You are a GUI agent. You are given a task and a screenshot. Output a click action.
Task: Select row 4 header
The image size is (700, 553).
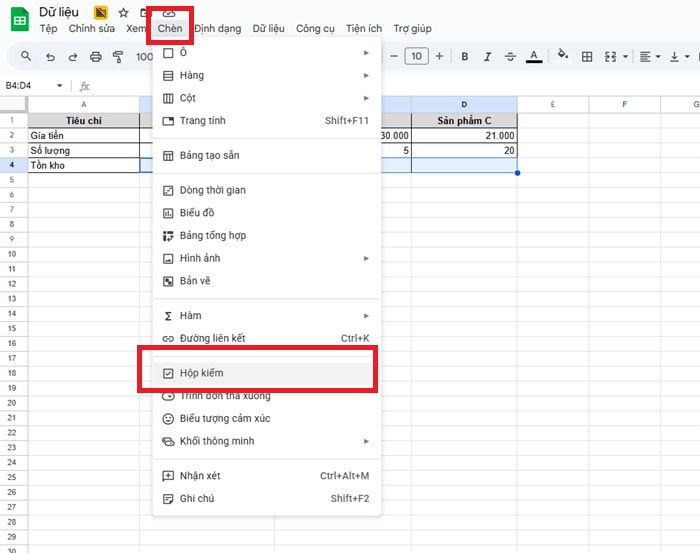point(12,165)
